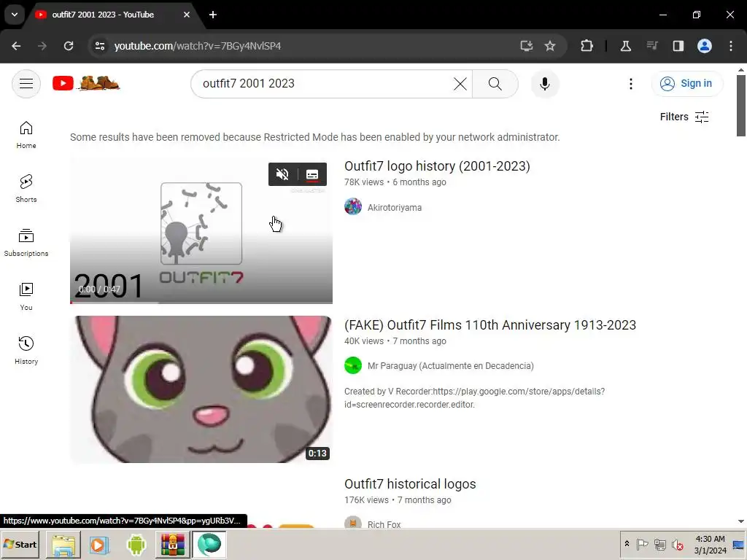View site information icon in address bar
Image resolution: width=747 pixels, height=560 pixels.
(x=100, y=46)
